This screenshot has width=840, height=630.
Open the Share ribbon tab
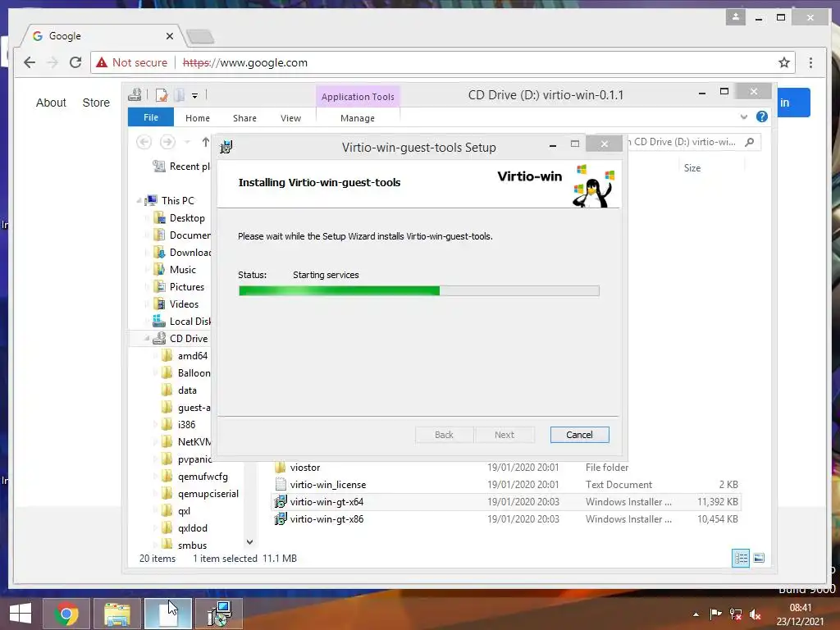[x=244, y=118]
